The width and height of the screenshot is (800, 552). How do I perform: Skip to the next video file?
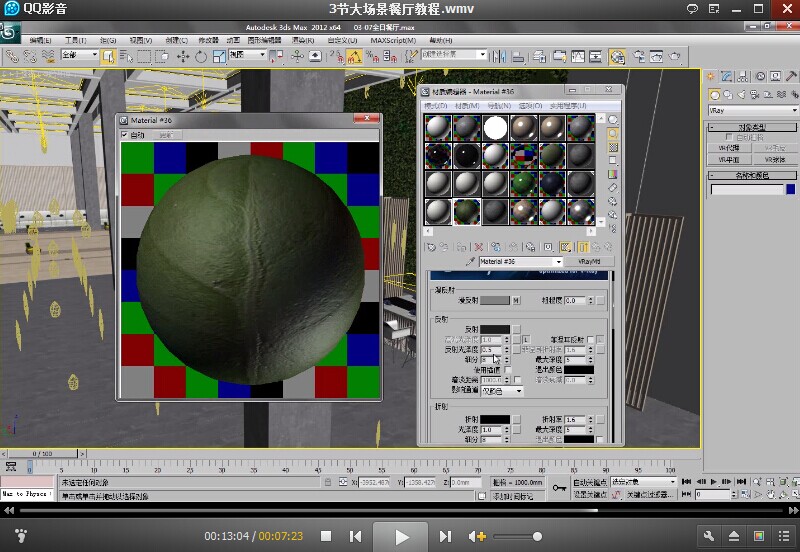tap(445, 536)
